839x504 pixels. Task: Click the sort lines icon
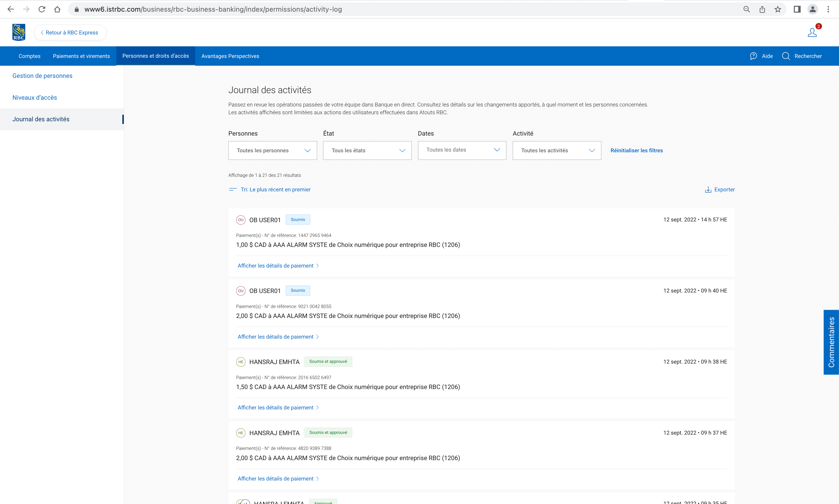[x=233, y=189]
